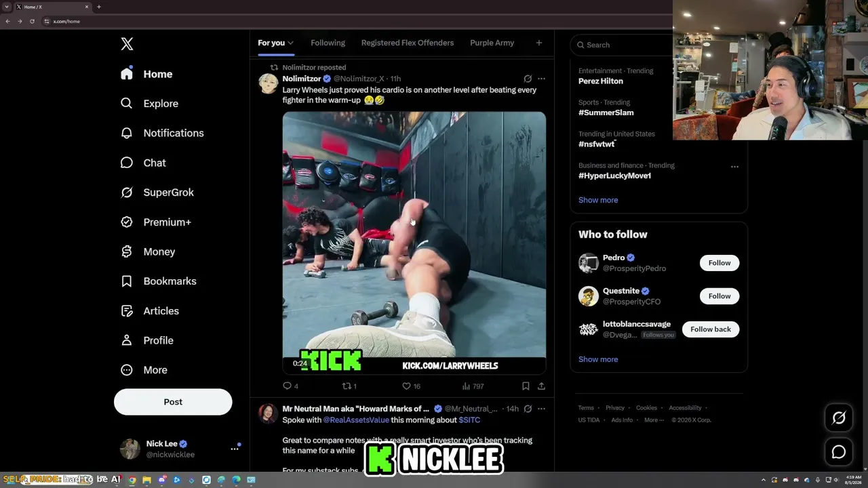Open the Terms footer link
Screen dimensions: 868x488
pyautogui.click(x=586, y=408)
